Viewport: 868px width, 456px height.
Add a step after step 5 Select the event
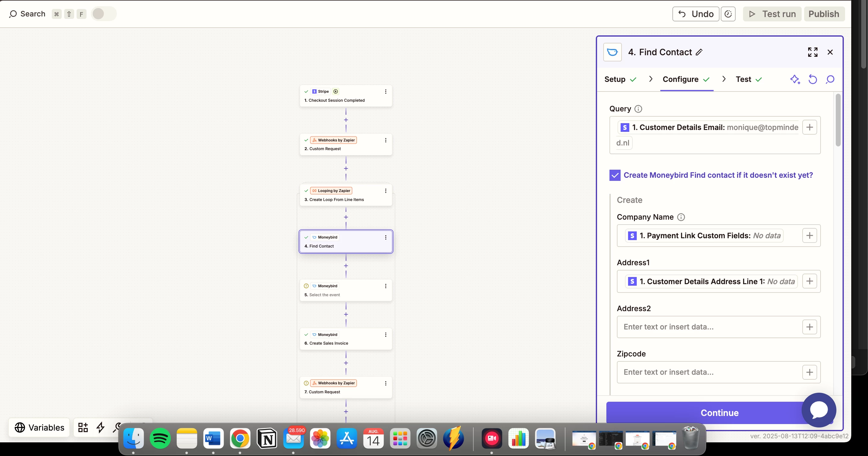pos(346,314)
